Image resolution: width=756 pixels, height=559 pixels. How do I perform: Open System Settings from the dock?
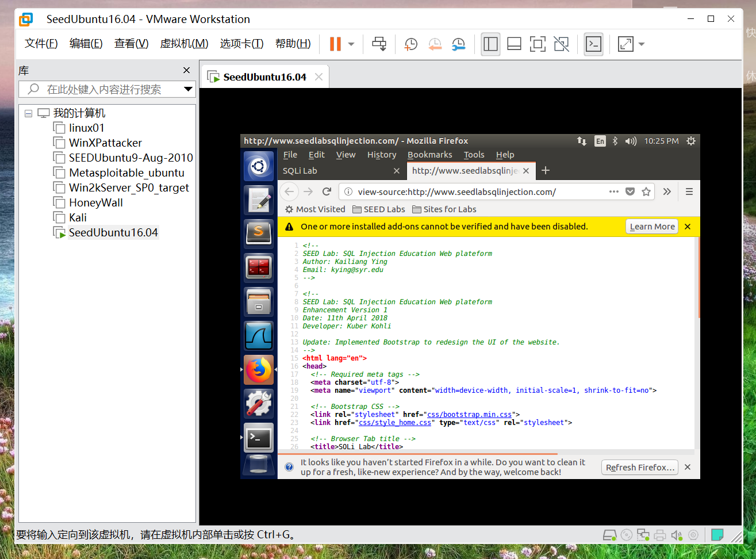point(259,404)
